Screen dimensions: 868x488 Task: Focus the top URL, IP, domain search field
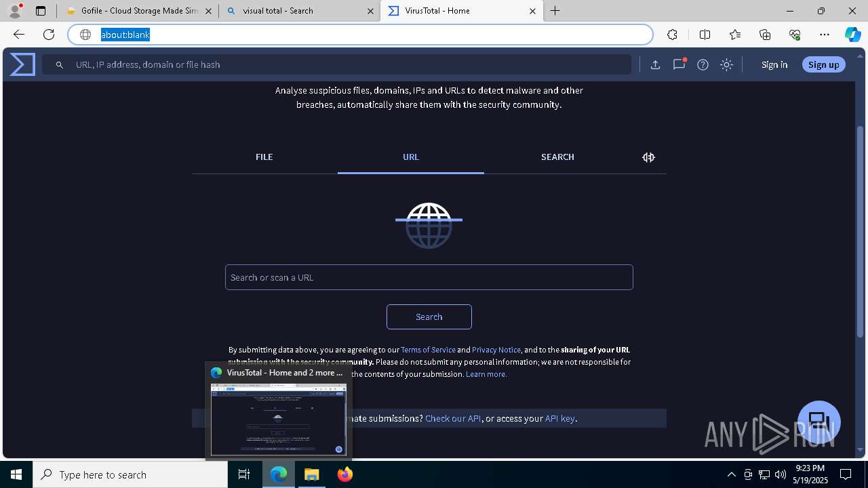(x=337, y=64)
